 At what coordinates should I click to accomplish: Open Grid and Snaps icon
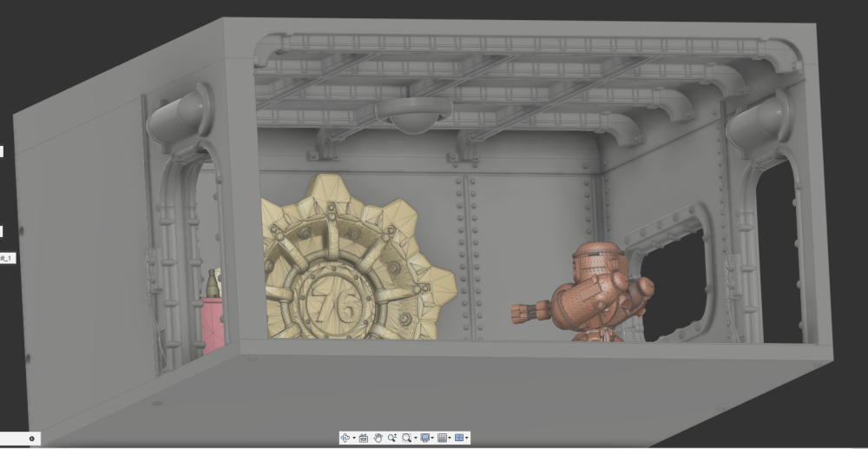443,438
